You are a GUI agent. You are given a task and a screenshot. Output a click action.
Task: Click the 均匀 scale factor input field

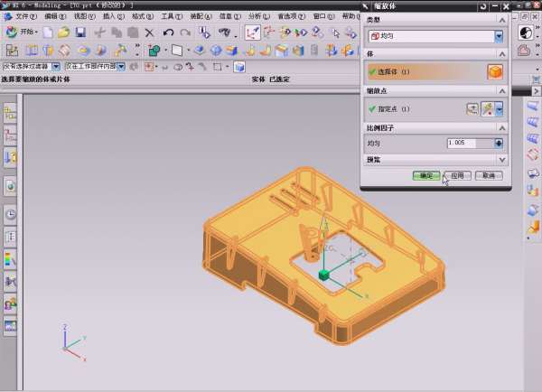(469, 143)
